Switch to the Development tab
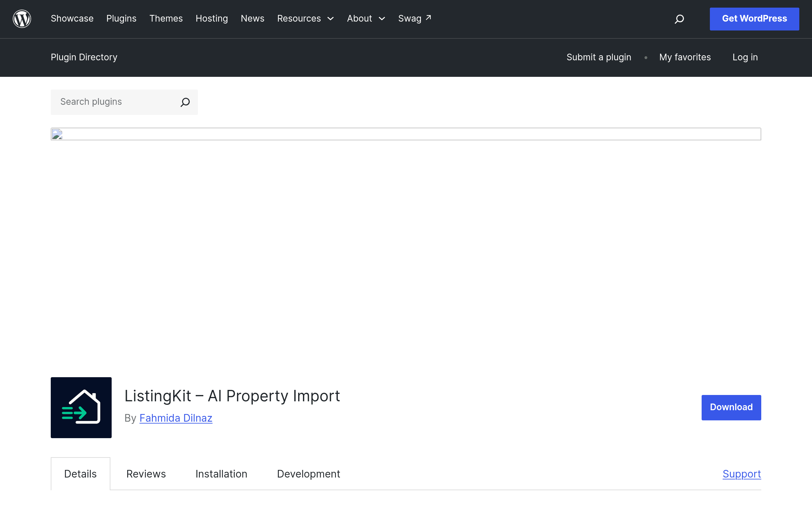 (x=309, y=474)
